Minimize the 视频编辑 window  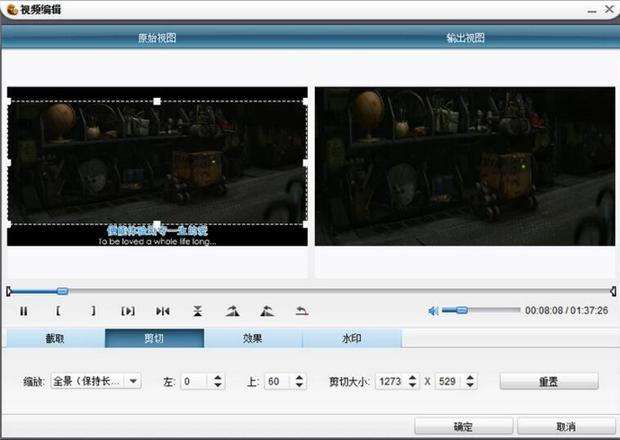tap(592, 11)
